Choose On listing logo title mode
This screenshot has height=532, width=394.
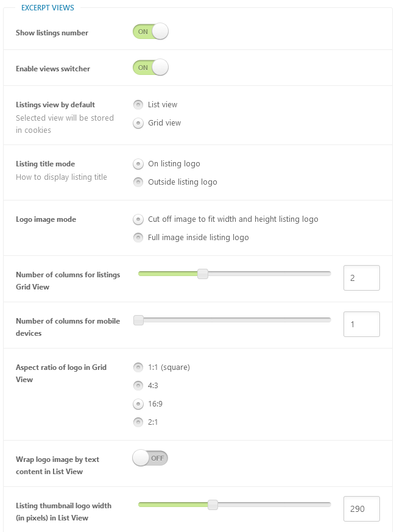click(138, 164)
